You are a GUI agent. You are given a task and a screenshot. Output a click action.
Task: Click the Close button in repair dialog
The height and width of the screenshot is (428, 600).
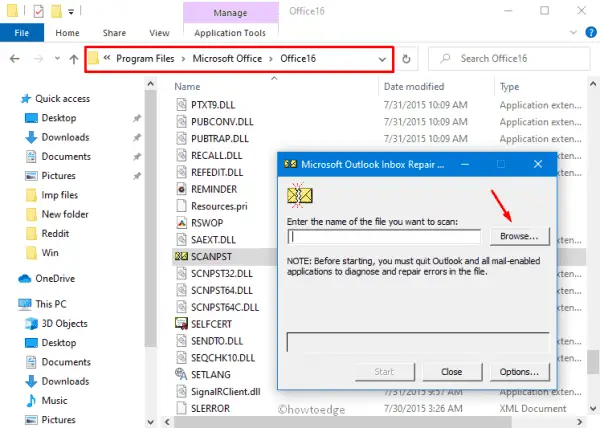point(451,371)
